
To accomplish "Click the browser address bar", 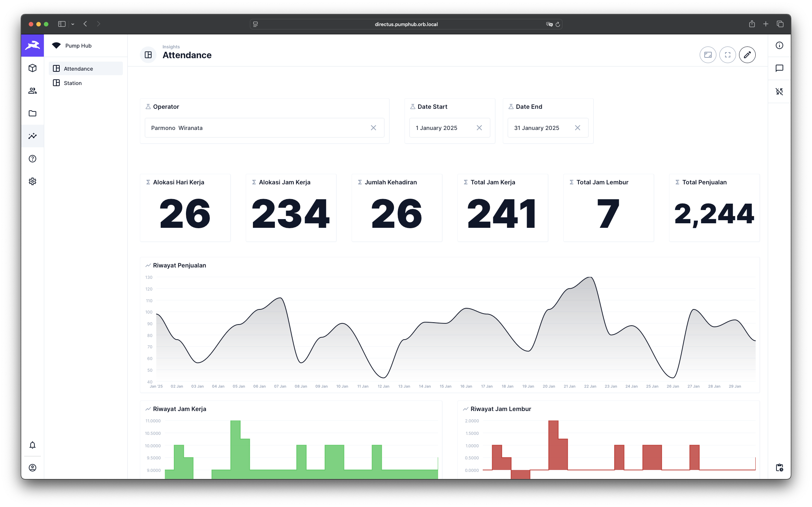I will coord(406,24).
